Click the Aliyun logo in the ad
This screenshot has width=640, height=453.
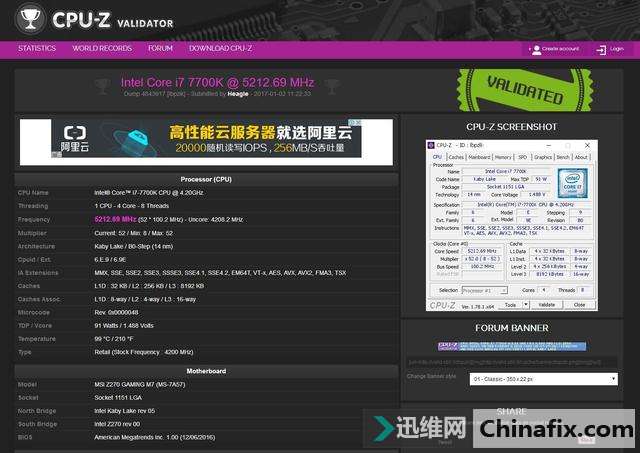click(x=75, y=138)
